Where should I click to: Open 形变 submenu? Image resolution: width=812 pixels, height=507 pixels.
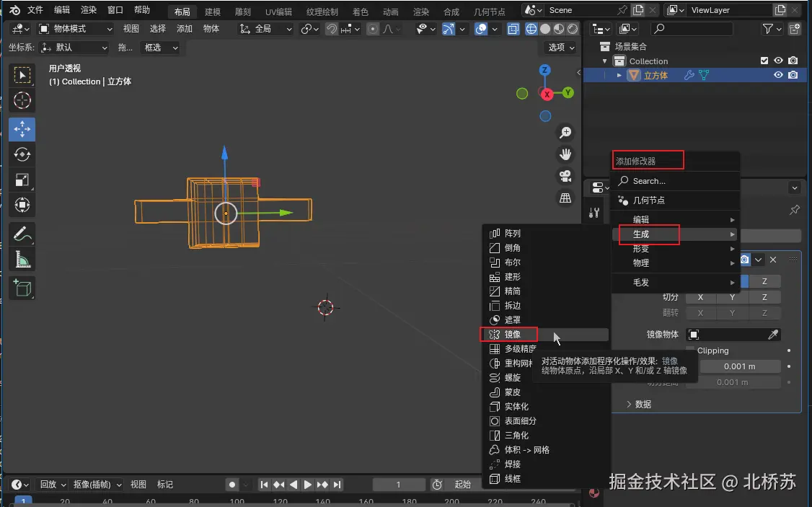676,249
